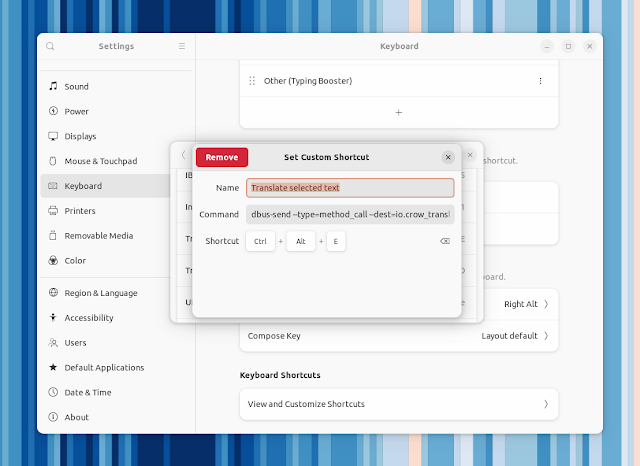Expand View and Customize Shortcuts row
640x466 pixels.
pos(398,404)
